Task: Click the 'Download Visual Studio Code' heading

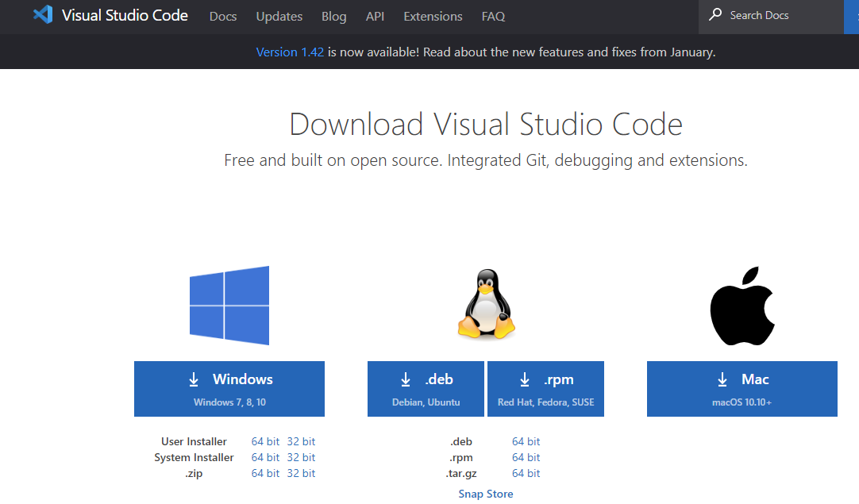Action: [x=486, y=125]
